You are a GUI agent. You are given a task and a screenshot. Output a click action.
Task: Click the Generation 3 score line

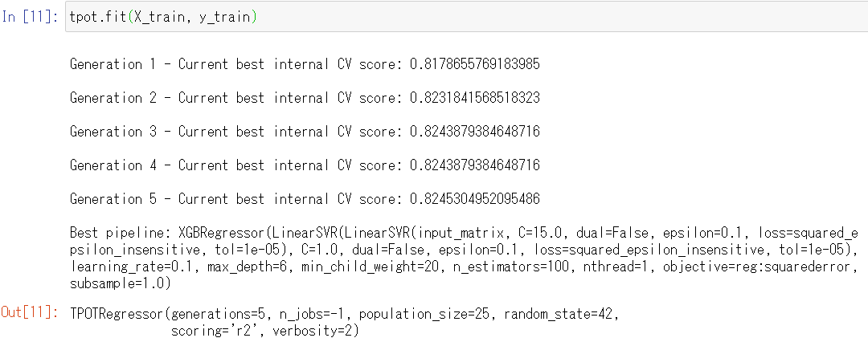[304, 132]
